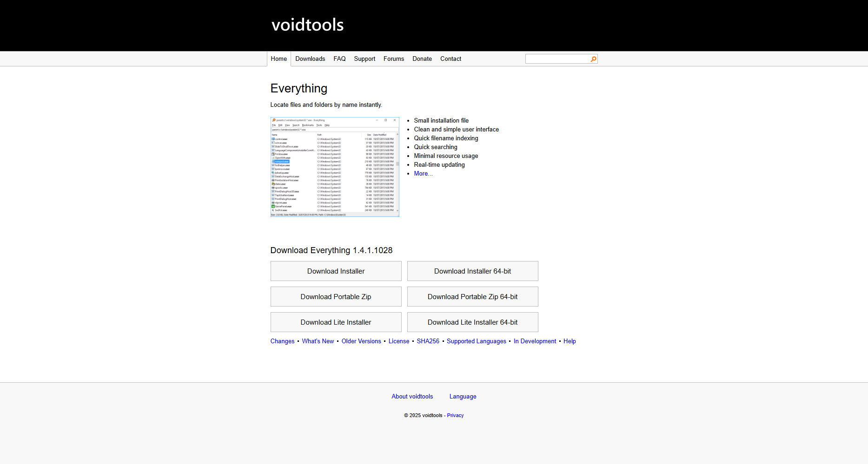Open the What's New link
Screen dimensions: 868x464
tap(318, 341)
